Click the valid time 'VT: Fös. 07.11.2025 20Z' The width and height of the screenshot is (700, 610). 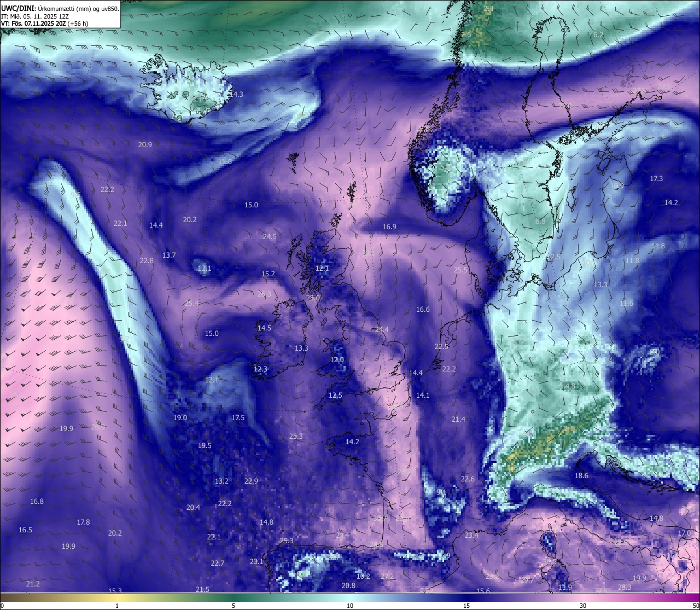click(33, 24)
